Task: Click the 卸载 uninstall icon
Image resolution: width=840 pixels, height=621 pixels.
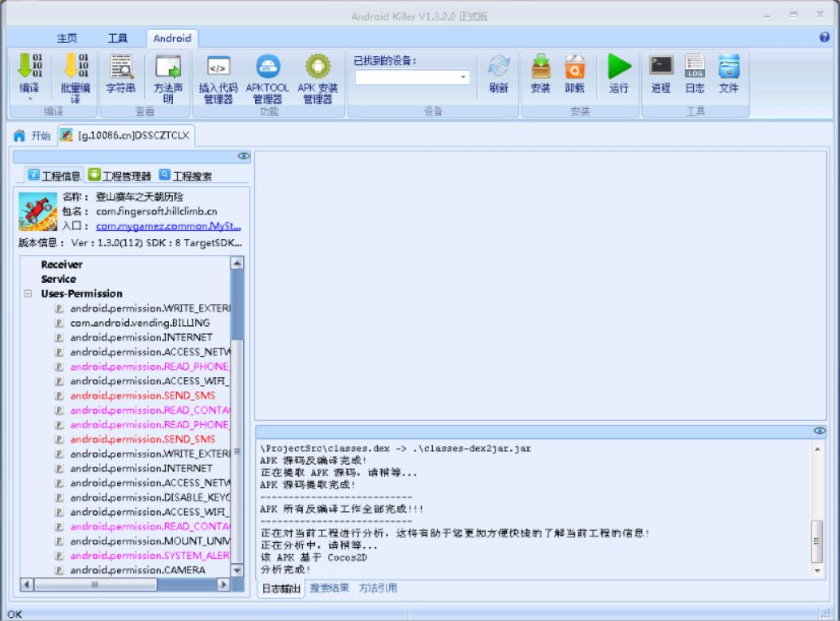Action: [574, 67]
